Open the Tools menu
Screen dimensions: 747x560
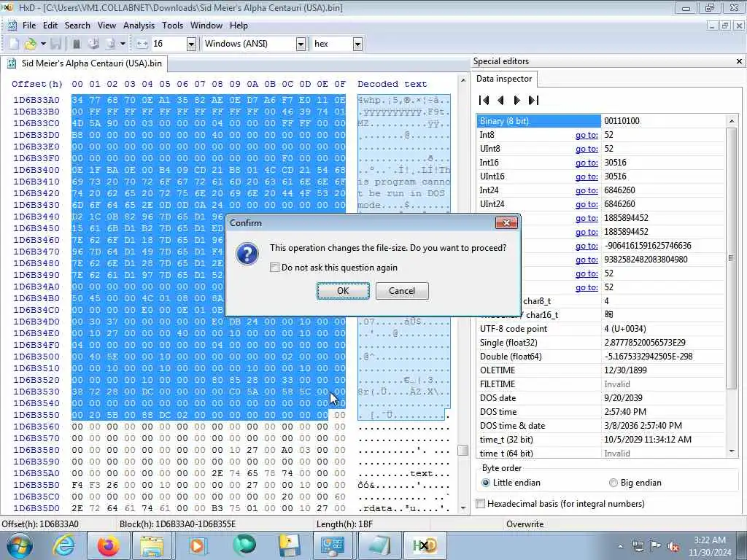point(172,26)
